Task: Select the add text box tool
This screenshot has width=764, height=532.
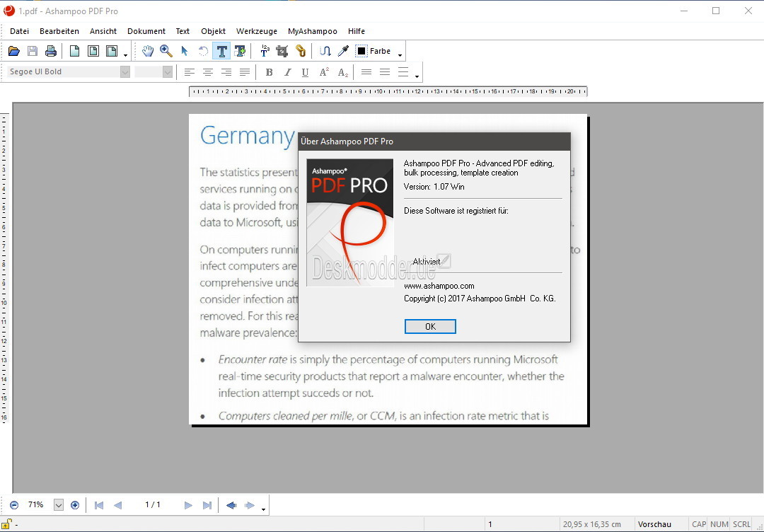Action: (240, 51)
